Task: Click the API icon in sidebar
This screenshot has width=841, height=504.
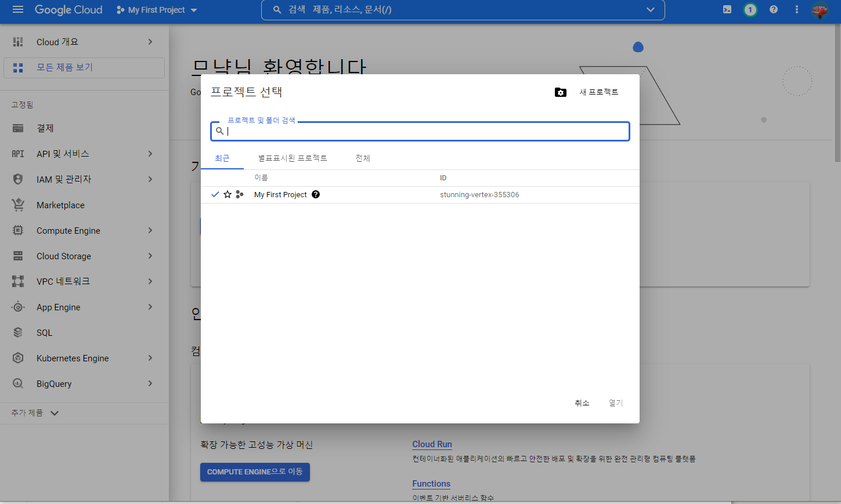Action: point(18,154)
